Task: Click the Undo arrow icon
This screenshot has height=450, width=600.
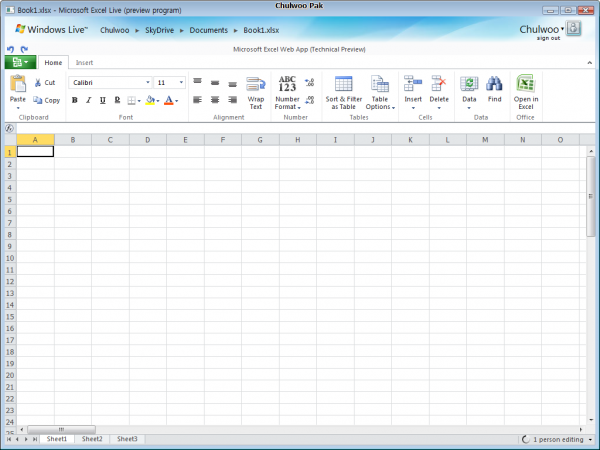Action: point(10,49)
